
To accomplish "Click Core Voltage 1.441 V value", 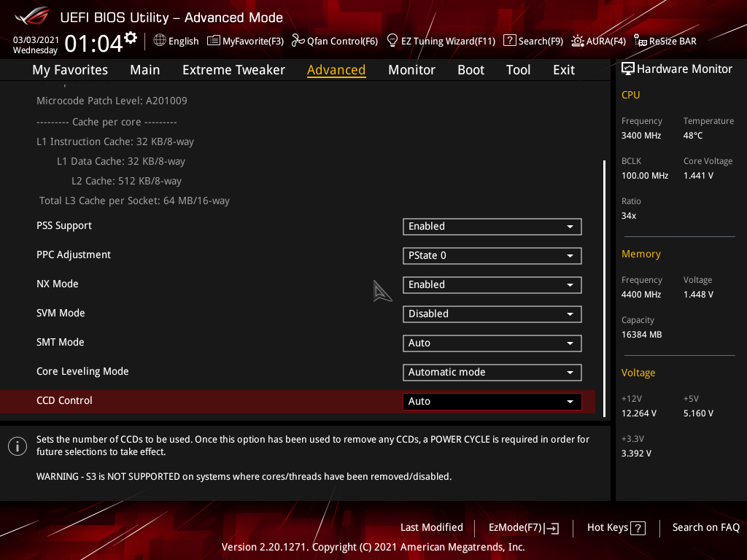I will 698,176.
